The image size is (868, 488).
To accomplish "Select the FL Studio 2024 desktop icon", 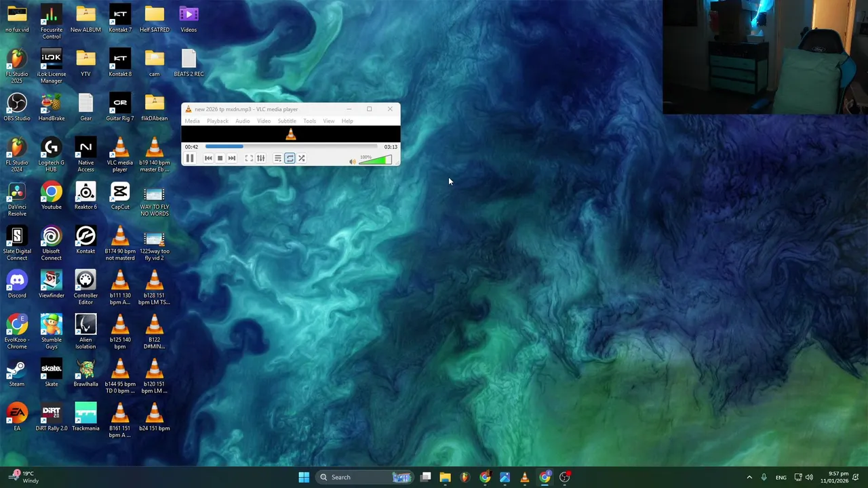I will pyautogui.click(x=17, y=155).
